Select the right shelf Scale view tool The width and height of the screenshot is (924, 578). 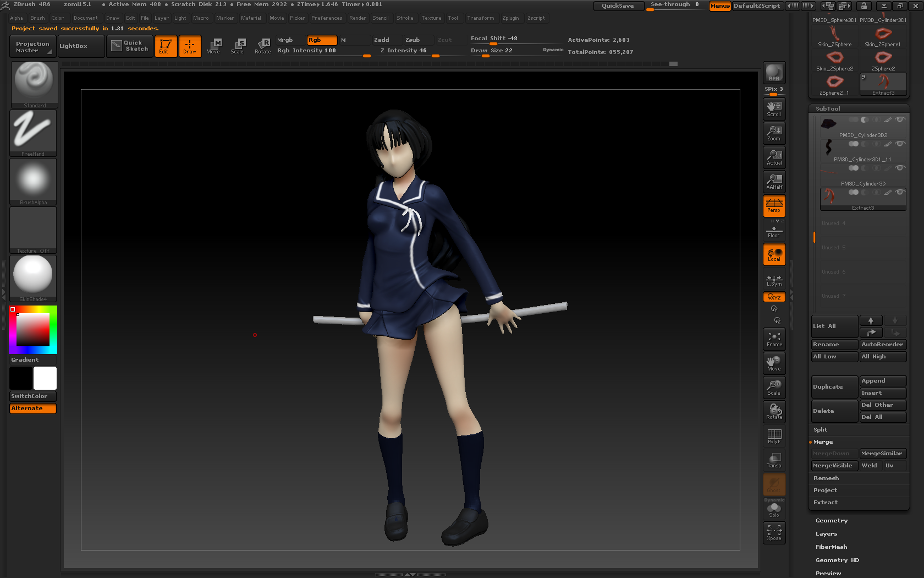click(774, 388)
